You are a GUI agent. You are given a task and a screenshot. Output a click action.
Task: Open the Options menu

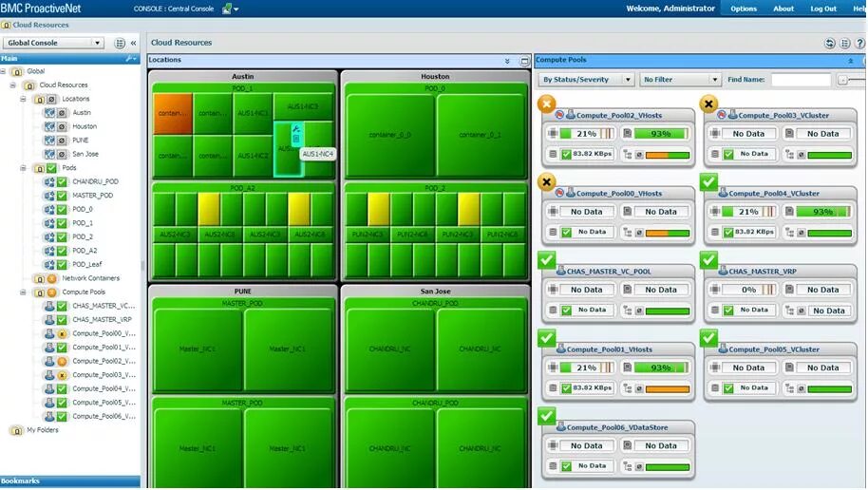[744, 9]
